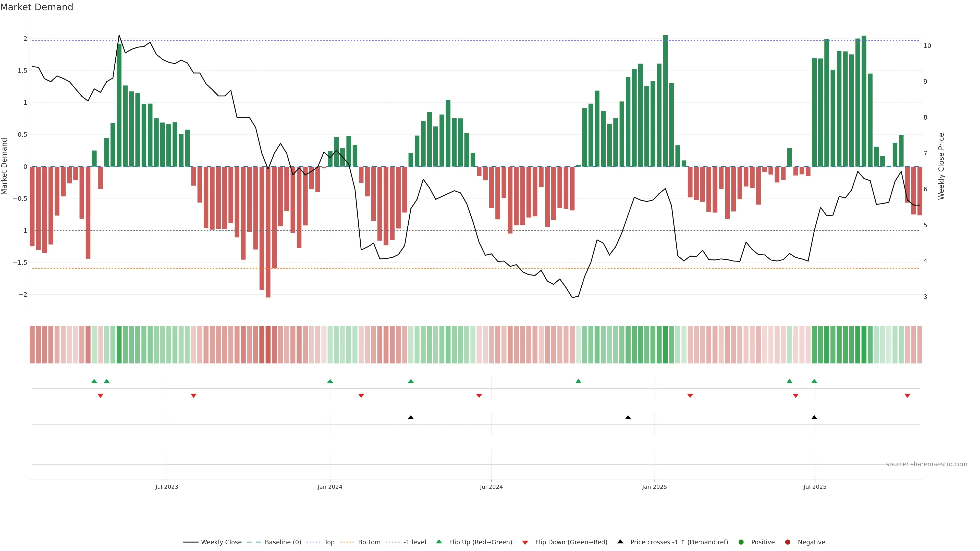The height and width of the screenshot is (551, 980).
Task: Click the source: sharemaestro.com text
Action: click(926, 464)
